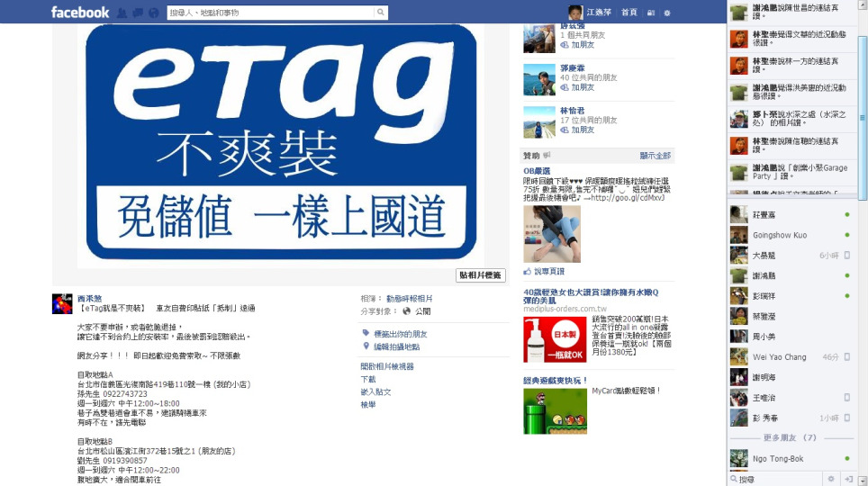The height and width of the screenshot is (486, 868).
Task: Open privacy shortcuts lock icon
Action: point(652,13)
